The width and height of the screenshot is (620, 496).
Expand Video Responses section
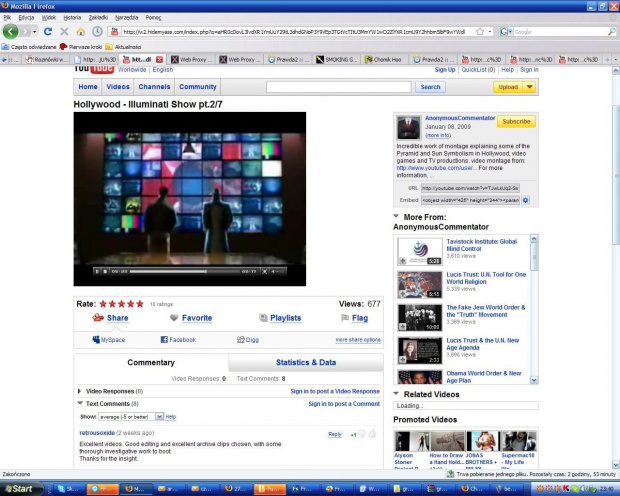click(79, 391)
